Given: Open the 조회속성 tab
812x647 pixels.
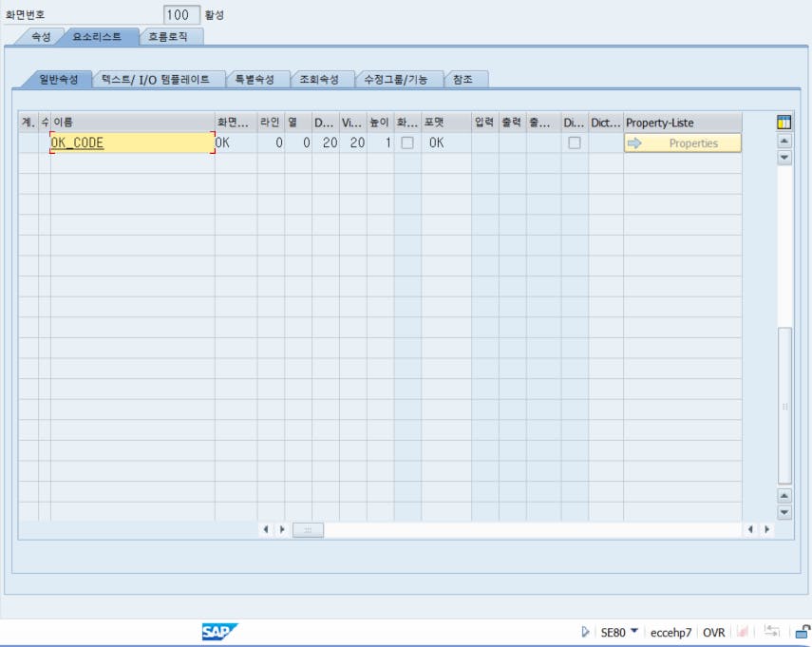Looking at the screenshot, I should click(x=319, y=79).
